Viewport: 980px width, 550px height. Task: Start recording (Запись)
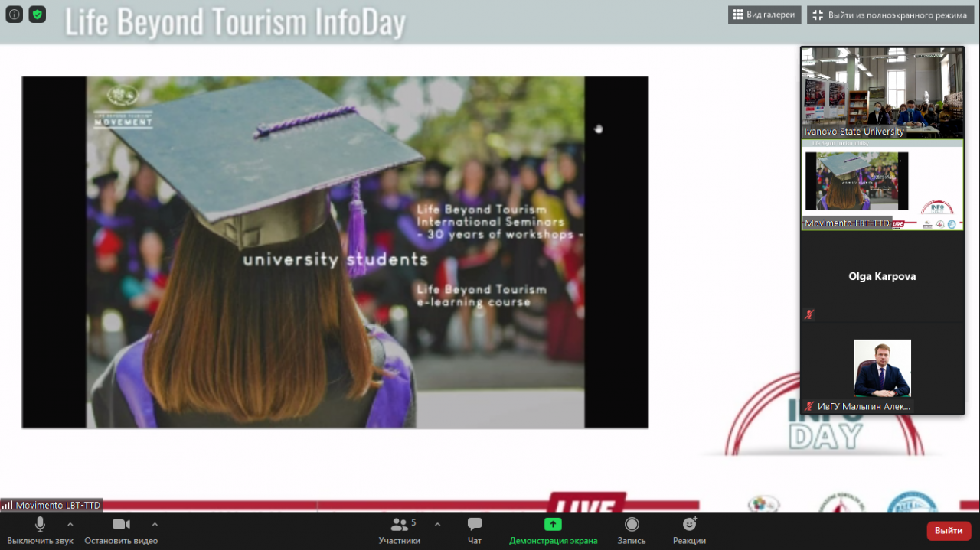click(632, 531)
